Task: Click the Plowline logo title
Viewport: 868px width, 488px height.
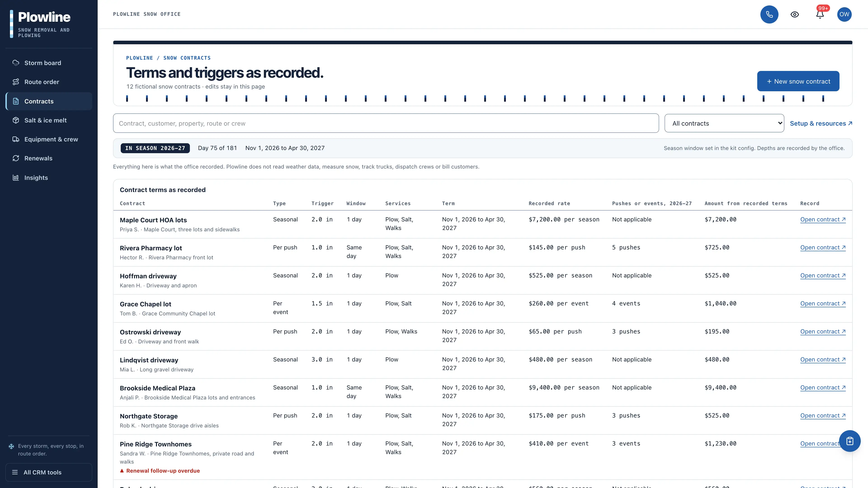Action: point(44,17)
